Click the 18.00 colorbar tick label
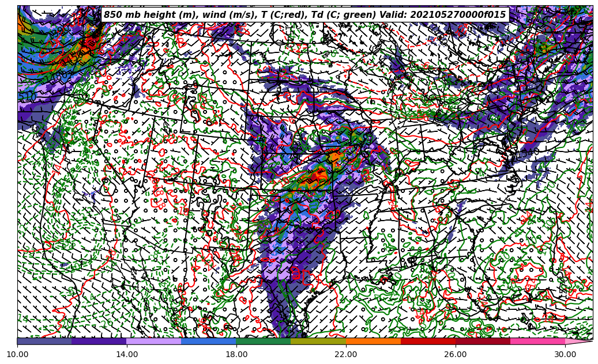This screenshot has height=364, width=598. [x=236, y=354]
